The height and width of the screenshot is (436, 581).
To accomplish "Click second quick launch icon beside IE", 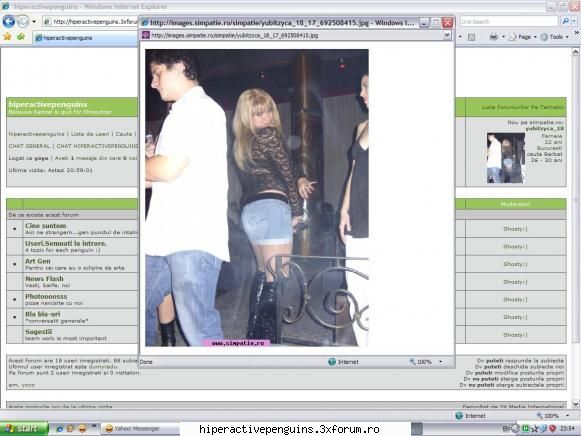I will tap(70, 429).
